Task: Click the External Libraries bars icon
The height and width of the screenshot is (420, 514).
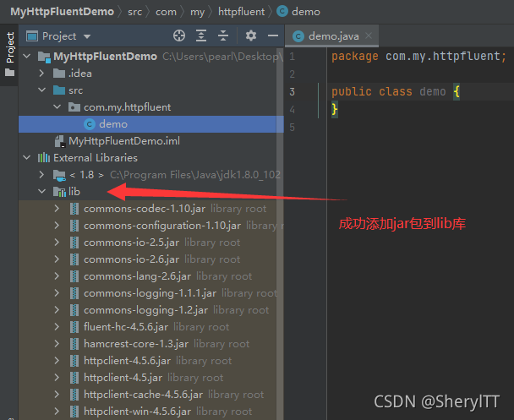Action: point(44,158)
